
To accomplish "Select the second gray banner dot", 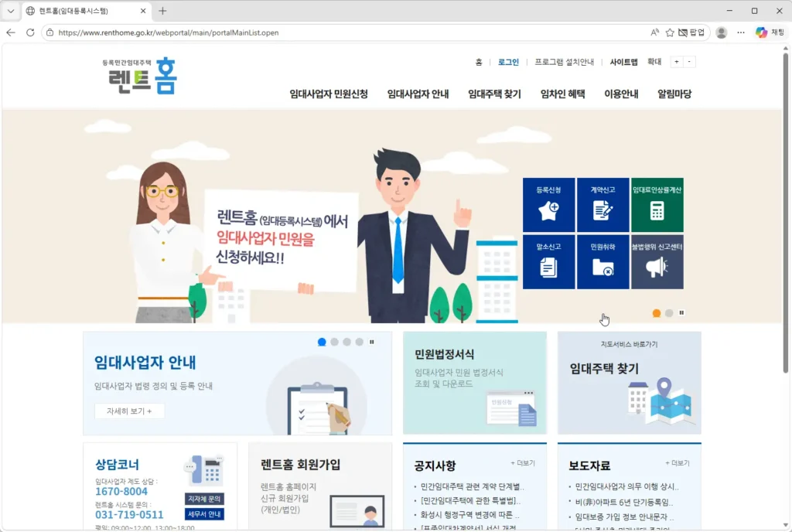I will [669, 313].
